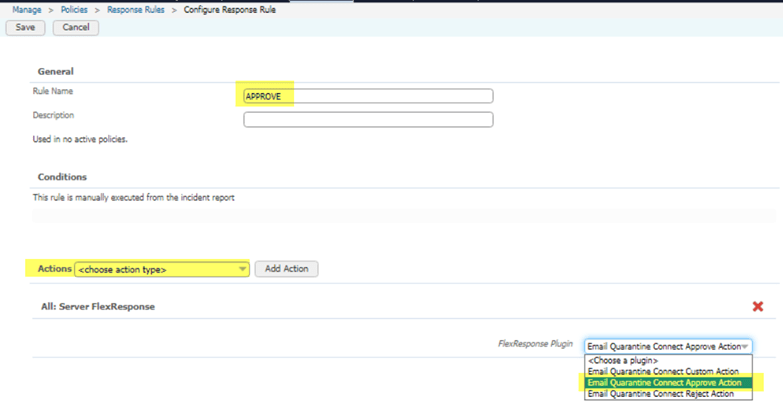Open the FlexResponse Plugin dropdown
This screenshot has width=783, height=404.
667,346
